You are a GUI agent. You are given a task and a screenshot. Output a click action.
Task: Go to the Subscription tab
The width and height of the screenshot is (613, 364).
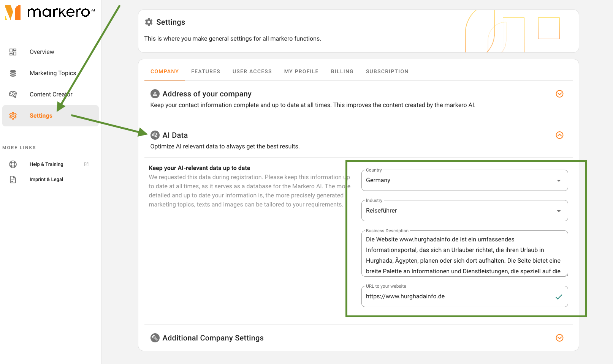(x=387, y=71)
